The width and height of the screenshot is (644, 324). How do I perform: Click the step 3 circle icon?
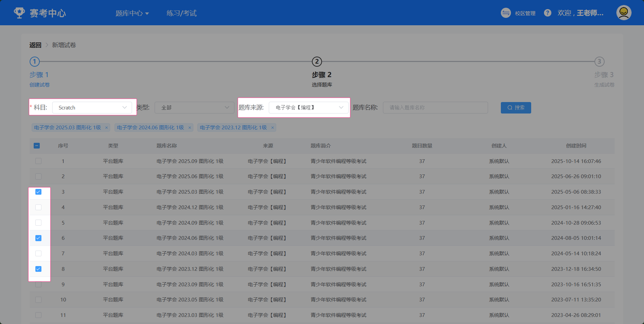[x=599, y=62]
